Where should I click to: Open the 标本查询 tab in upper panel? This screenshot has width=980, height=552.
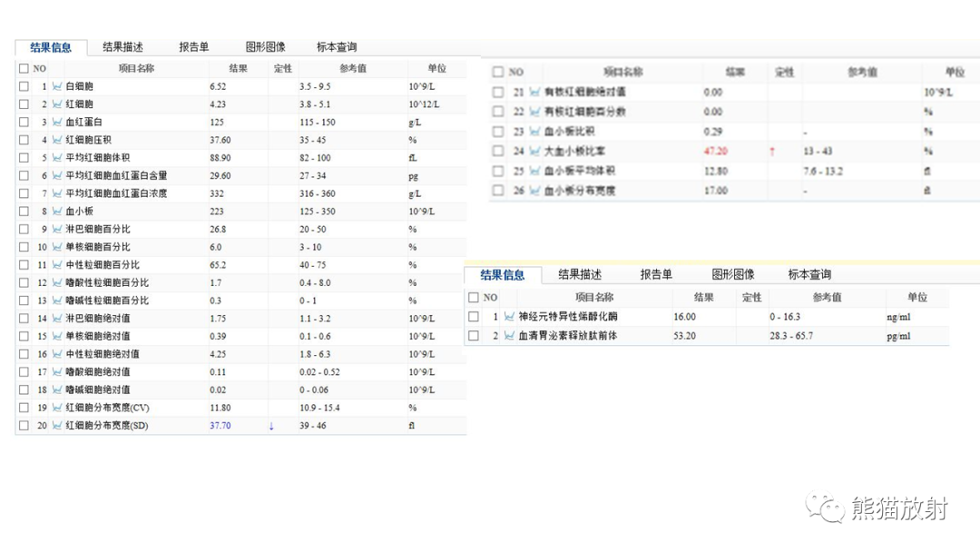coord(337,47)
